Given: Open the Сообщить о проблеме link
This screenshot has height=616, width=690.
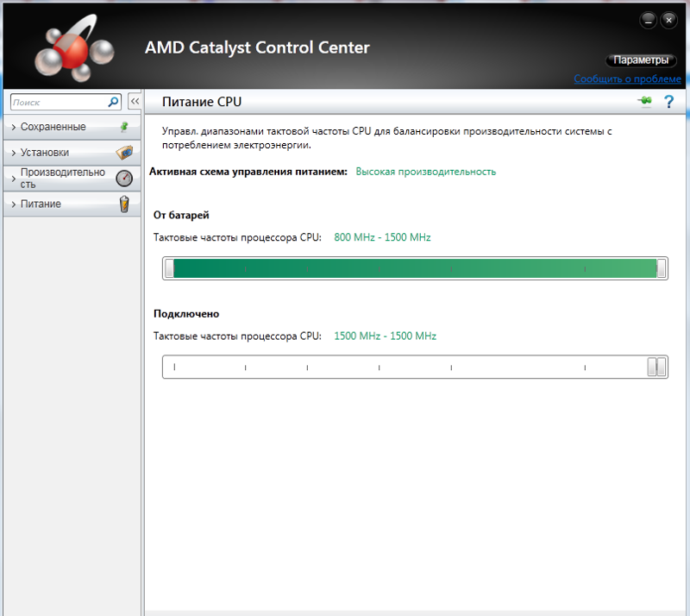Looking at the screenshot, I should point(627,79).
